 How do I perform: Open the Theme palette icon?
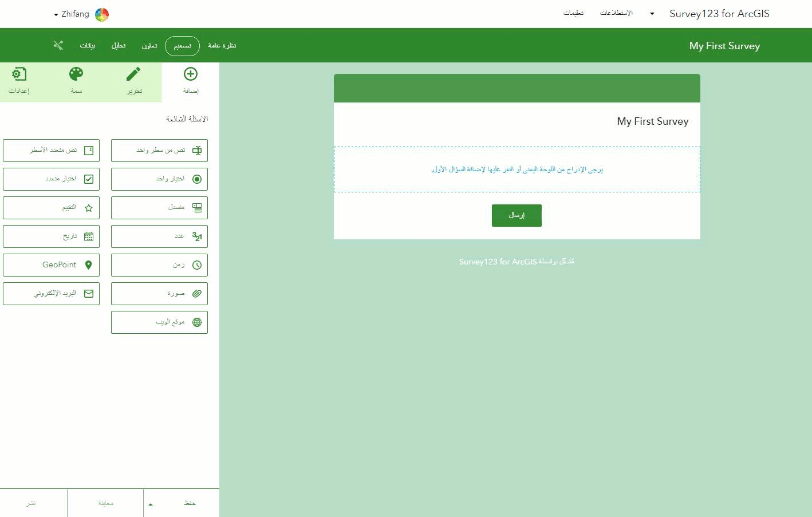(76, 74)
